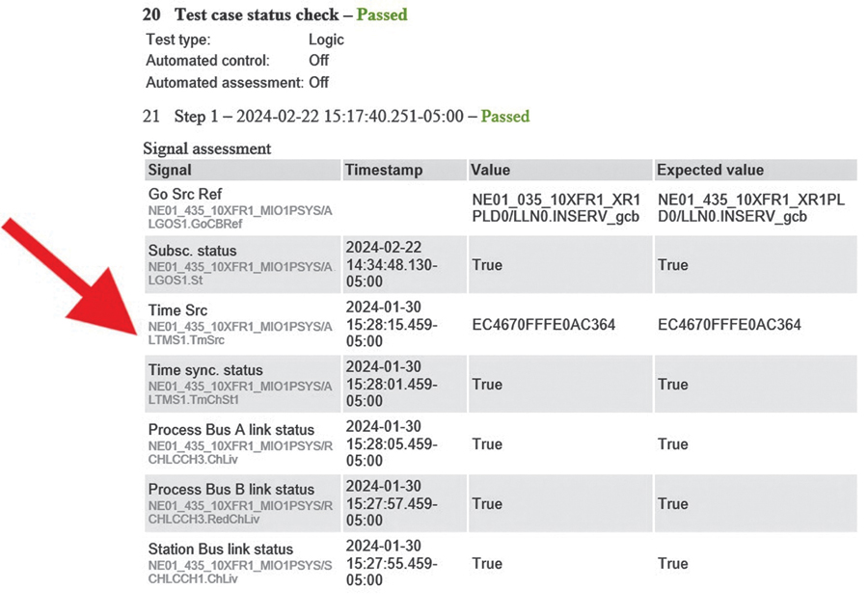This screenshot has width=868, height=616.
Task: Click the Subsc. status timestamp cell
Action: [x=391, y=265]
